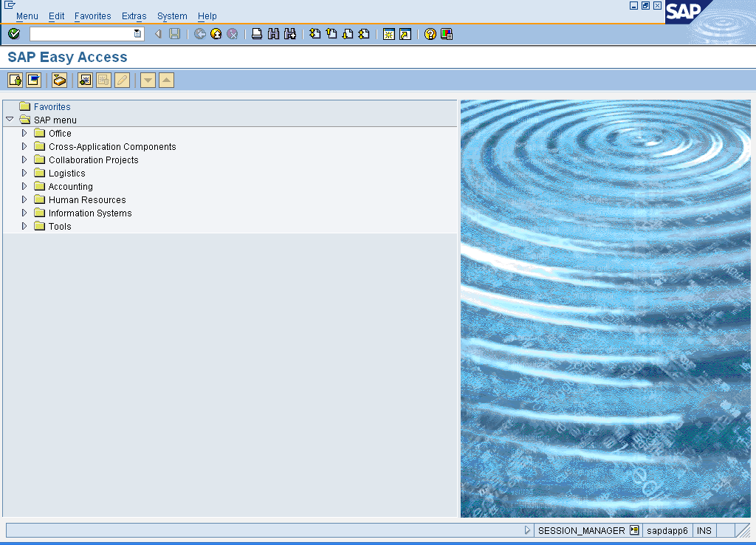756x545 pixels.
Task: Click the Move Favorites Up arrow icon
Action: pyautogui.click(x=166, y=80)
